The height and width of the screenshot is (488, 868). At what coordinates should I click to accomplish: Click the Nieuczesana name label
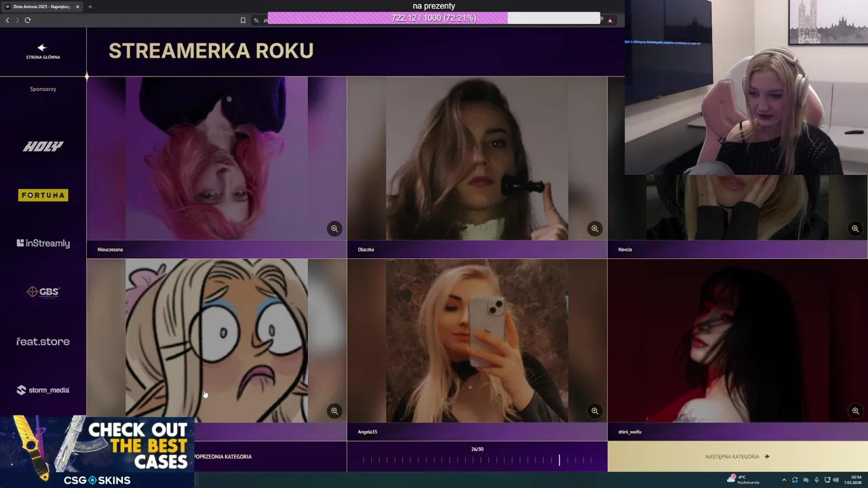click(x=110, y=249)
